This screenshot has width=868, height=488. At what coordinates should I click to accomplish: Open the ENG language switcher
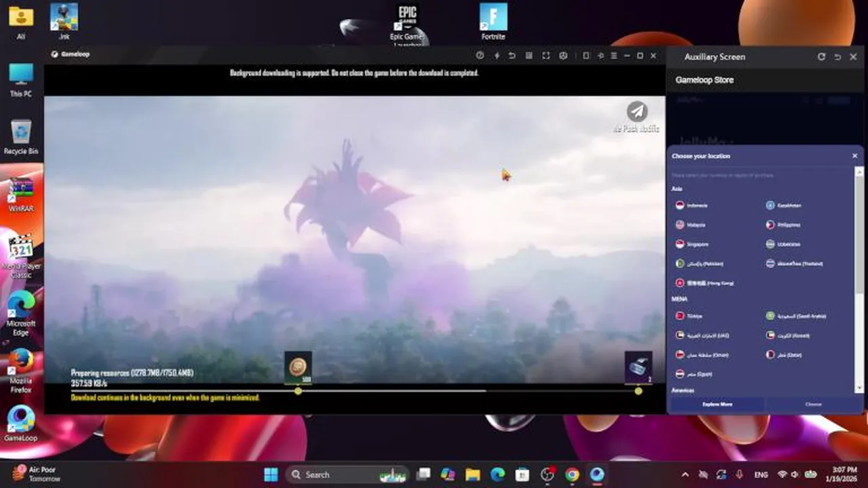click(x=761, y=474)
